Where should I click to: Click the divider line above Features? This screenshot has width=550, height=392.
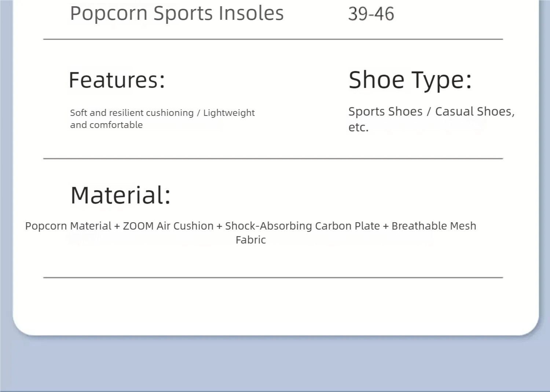tap(273, 39)
